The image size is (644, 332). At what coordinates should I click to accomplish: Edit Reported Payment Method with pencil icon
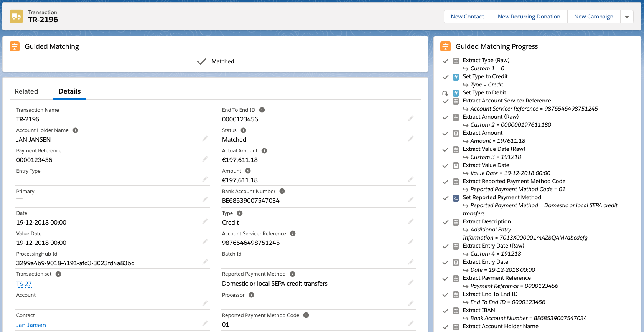point(411,282)
